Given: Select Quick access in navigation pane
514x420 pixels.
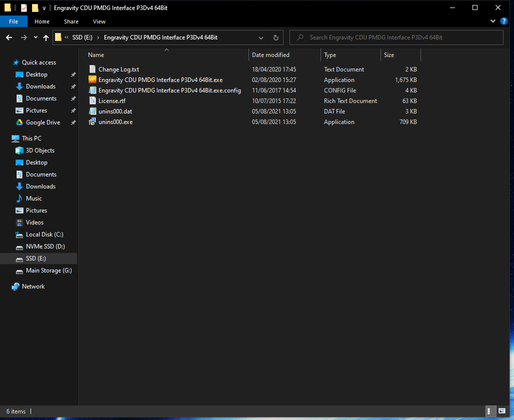Looking at the screenshot, I should (38, 62).
